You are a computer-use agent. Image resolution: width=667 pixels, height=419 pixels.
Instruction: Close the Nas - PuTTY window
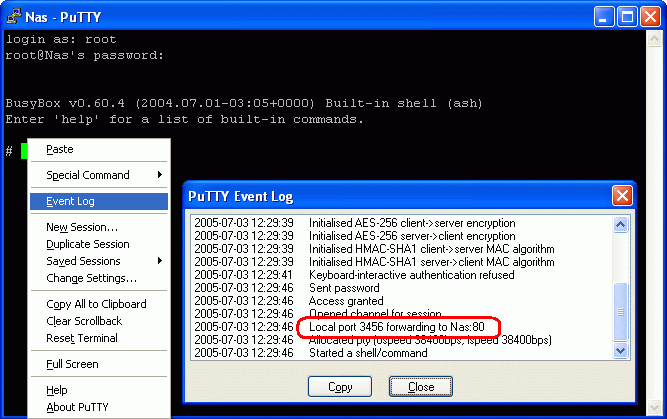click(650, 17)
